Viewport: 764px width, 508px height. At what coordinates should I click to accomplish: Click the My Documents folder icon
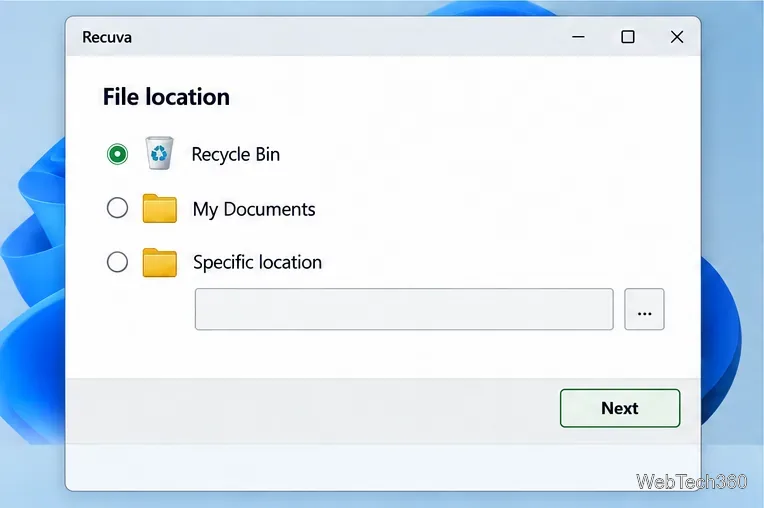(x=160, y=208)
